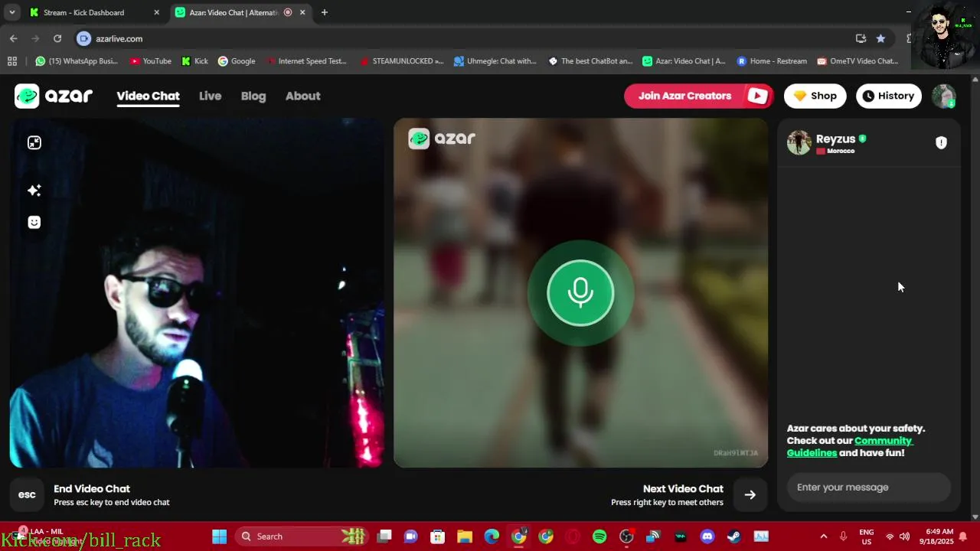The image size is (980, 551).
Task: Open the 6:49 AM clock and date
Action: tap(939, 536)
